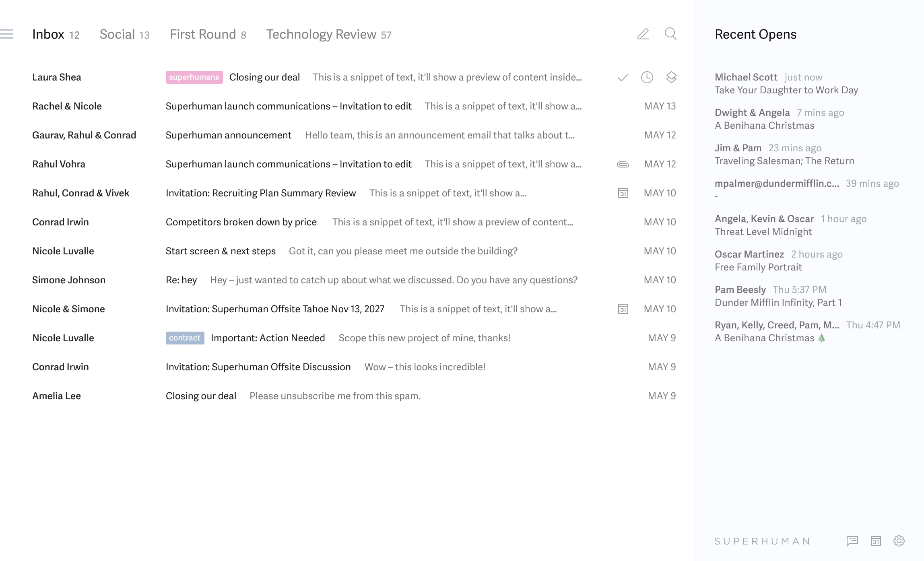Open the chat feedback icon at bottom right

(852, 541)
